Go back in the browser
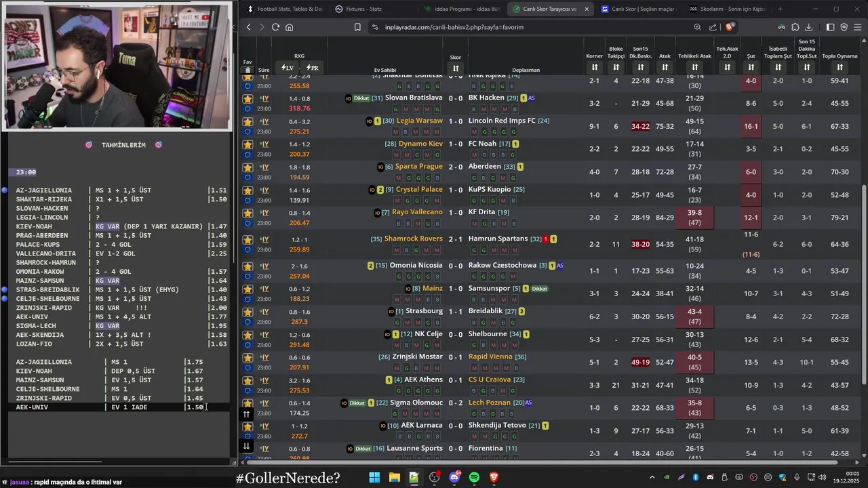Image resolution: width=868 pixels, height=488 pixels. point(249,27)
